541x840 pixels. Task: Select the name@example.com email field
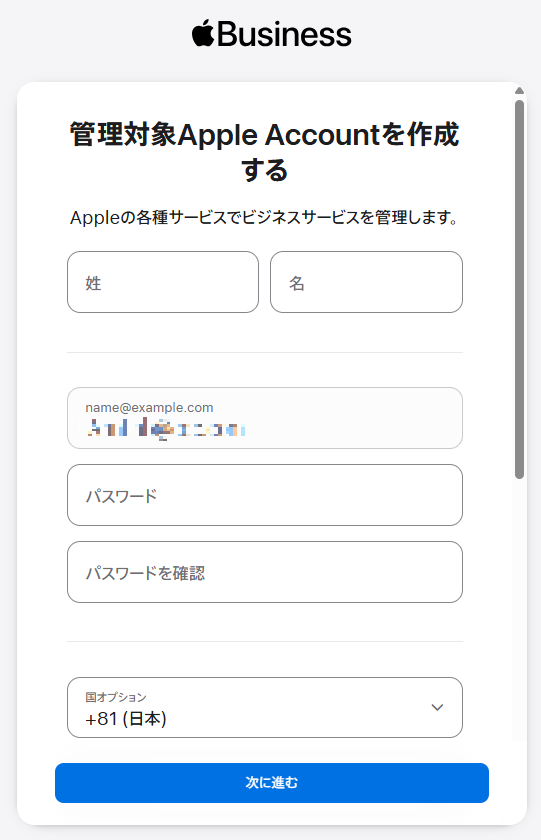[x=265, y=418]
